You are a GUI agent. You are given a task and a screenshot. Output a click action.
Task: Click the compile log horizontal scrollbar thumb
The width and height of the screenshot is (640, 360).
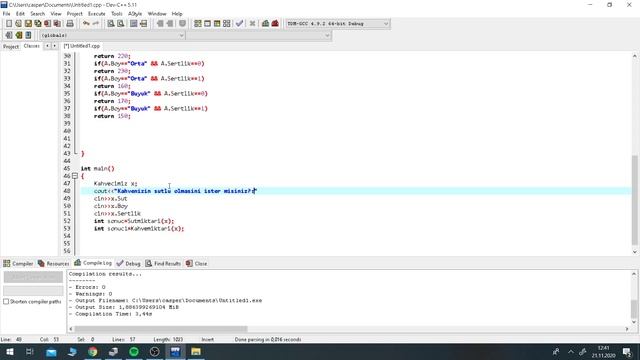tap(161, 329)
